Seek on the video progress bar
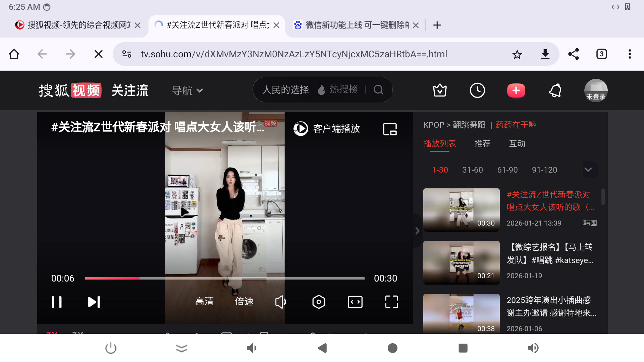The height and width of the screenshot is (362, 644). (x=225, y=278)
